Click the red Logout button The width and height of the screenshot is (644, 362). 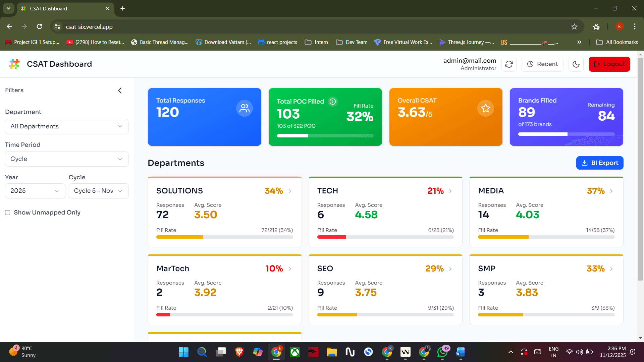pyautogui.click(x=609, y=64)
